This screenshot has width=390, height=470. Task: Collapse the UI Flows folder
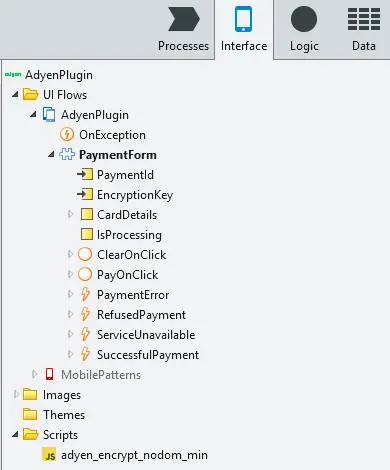(x=15, y=94)
